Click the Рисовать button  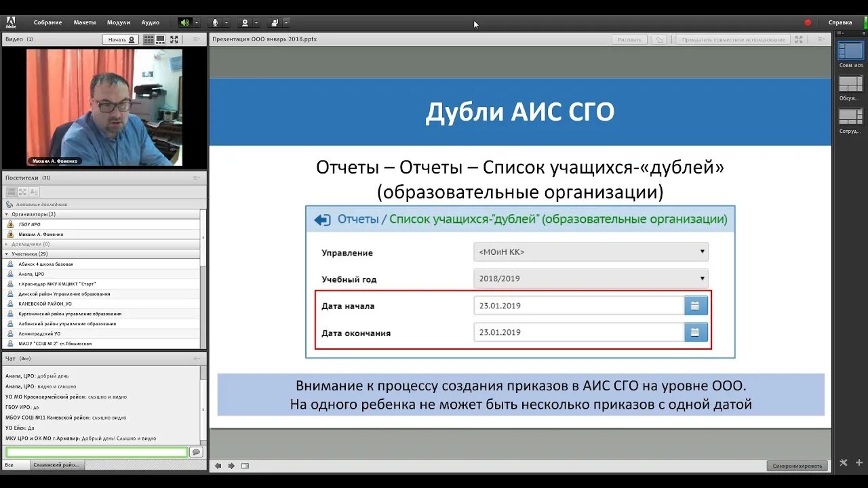point(630,39)
